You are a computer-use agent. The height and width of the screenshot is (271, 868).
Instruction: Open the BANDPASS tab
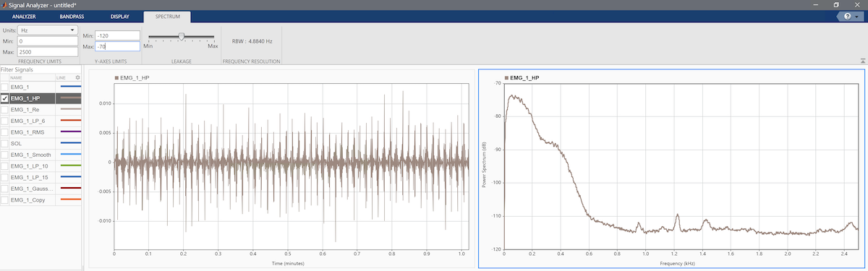(x=71, y=16)
